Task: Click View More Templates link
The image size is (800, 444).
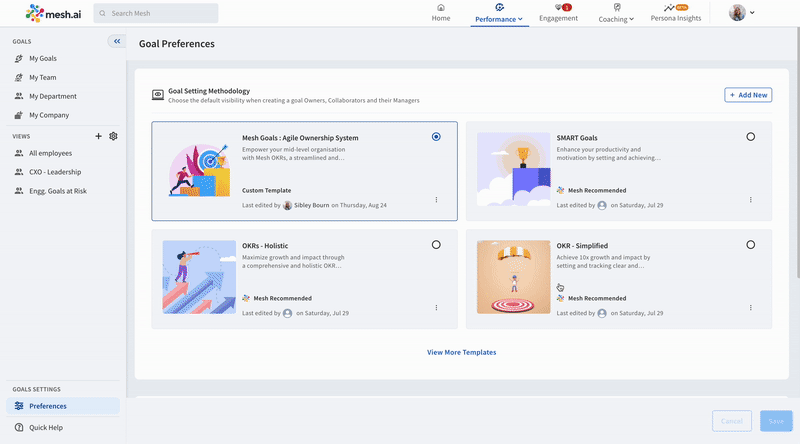Action: tap(461, 352)
